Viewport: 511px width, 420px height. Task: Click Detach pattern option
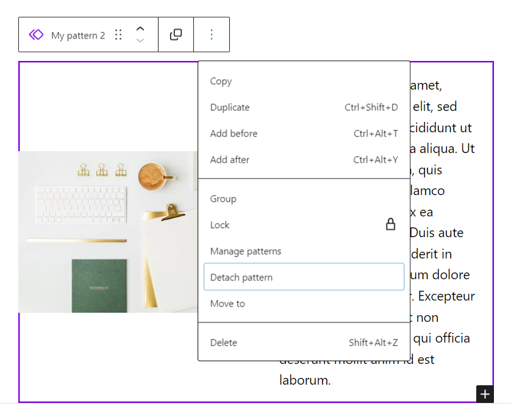click(x=304, y=277)
